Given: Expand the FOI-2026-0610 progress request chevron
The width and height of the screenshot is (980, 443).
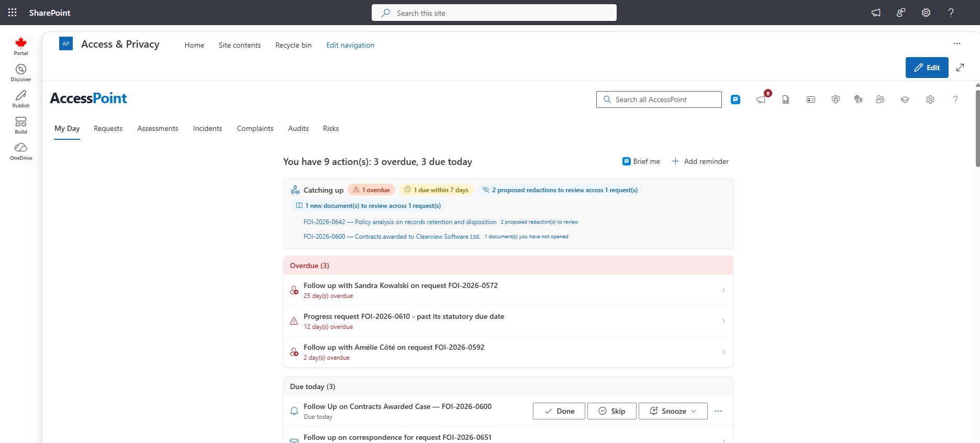Looking at the screenshot, I should pos(723,321).
